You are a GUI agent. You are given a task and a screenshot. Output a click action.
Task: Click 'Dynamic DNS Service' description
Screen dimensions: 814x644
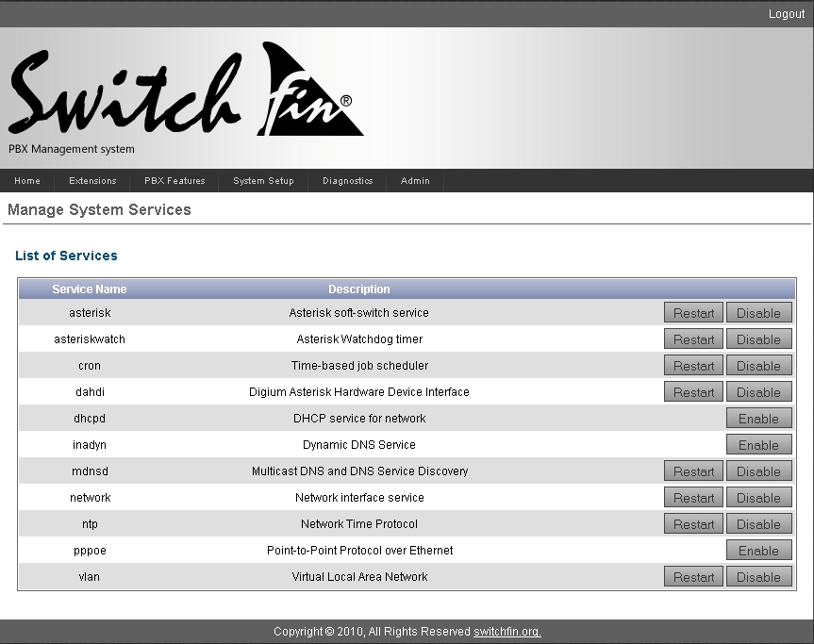tap(358, 445)
